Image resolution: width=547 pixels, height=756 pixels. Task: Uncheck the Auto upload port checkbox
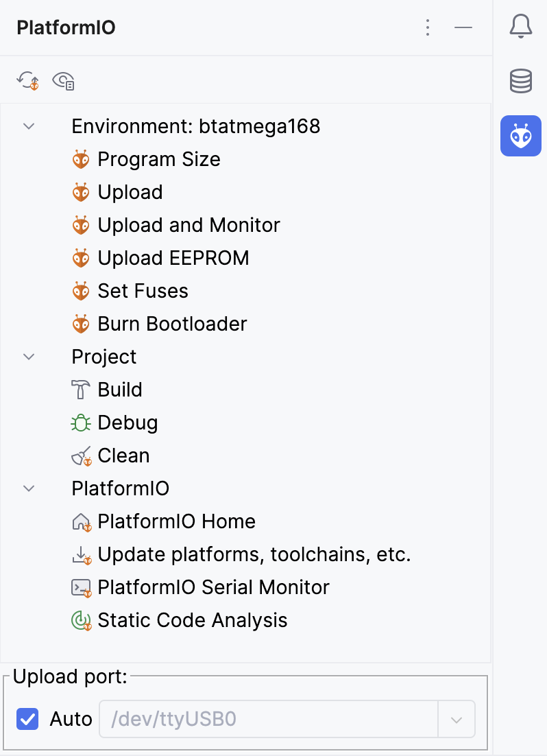[x=28, y=719]
